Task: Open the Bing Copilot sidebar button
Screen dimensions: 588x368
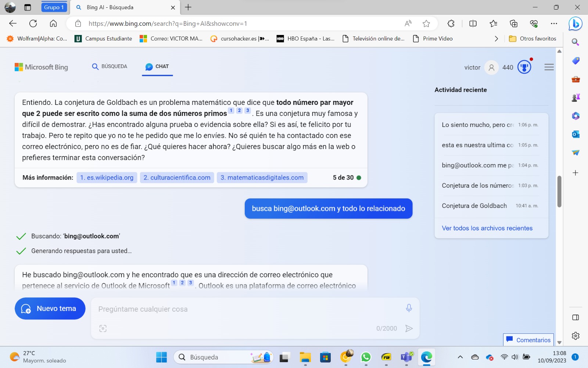Action: (575, 24)
